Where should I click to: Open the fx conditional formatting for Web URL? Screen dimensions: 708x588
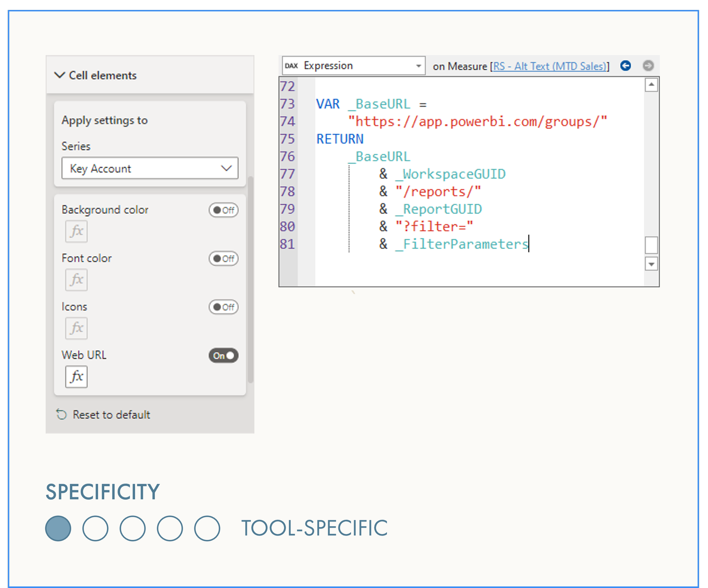pyautogui.click(x=76, y=377)
